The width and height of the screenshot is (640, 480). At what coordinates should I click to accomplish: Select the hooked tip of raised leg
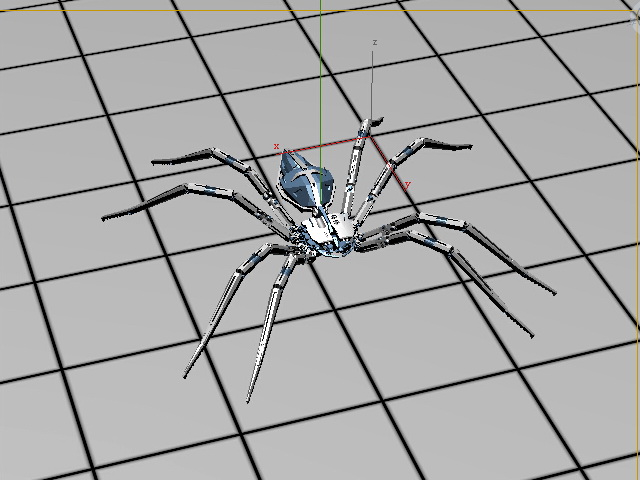[x=378, y=121]
